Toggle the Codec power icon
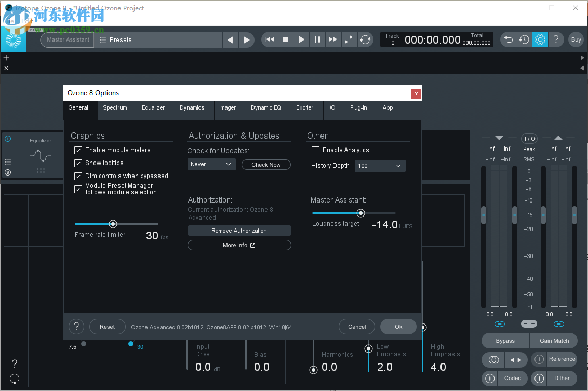Image resolution: width=588 pixels, height=391 pixels. (x=490, y=379)
